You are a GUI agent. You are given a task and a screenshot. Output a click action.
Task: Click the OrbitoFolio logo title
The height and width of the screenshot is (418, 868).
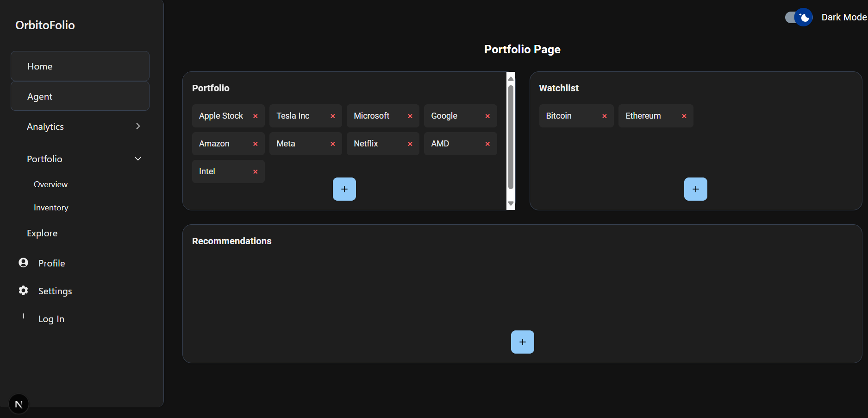click(x=45, y=25)
